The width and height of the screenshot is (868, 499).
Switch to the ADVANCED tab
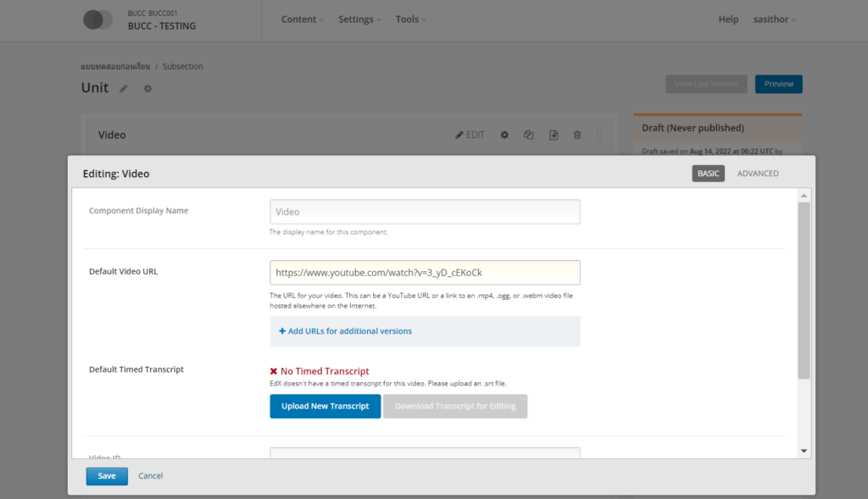[758, 174]
